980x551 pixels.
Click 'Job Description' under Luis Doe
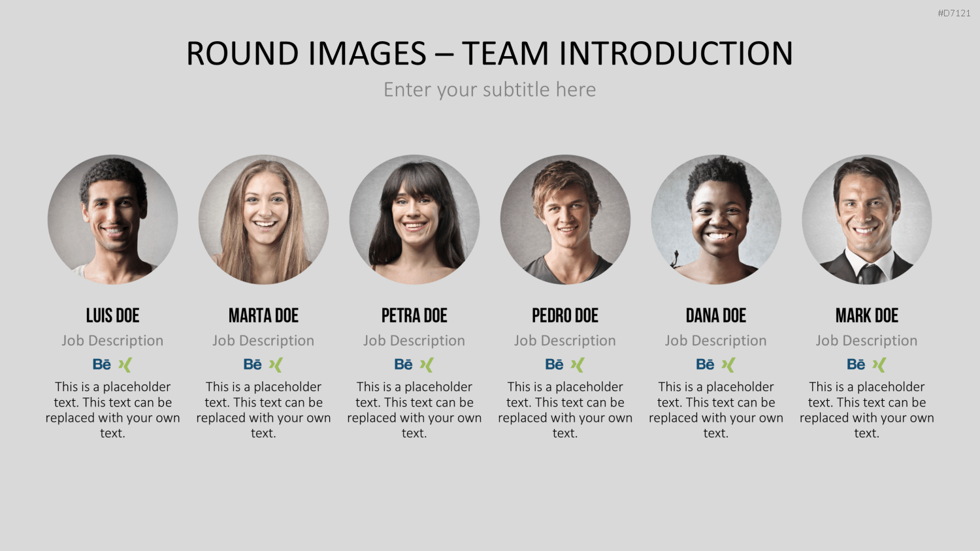pos(113,341)
